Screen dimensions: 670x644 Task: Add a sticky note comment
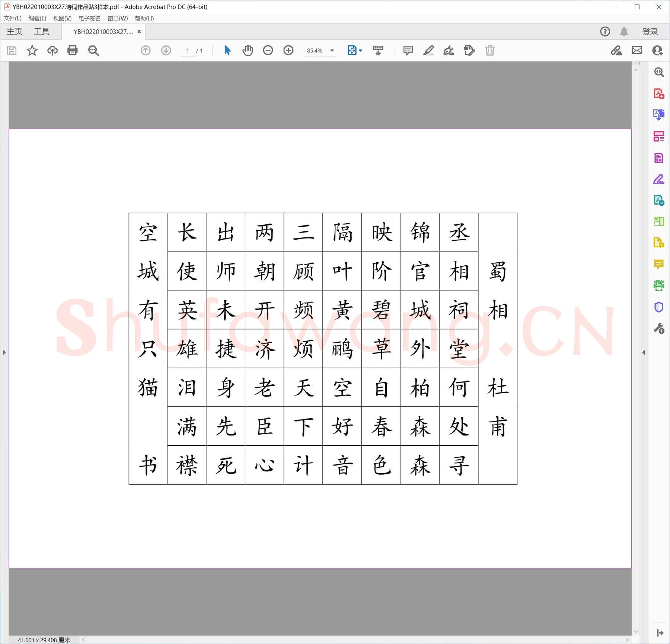pos(408,50)
